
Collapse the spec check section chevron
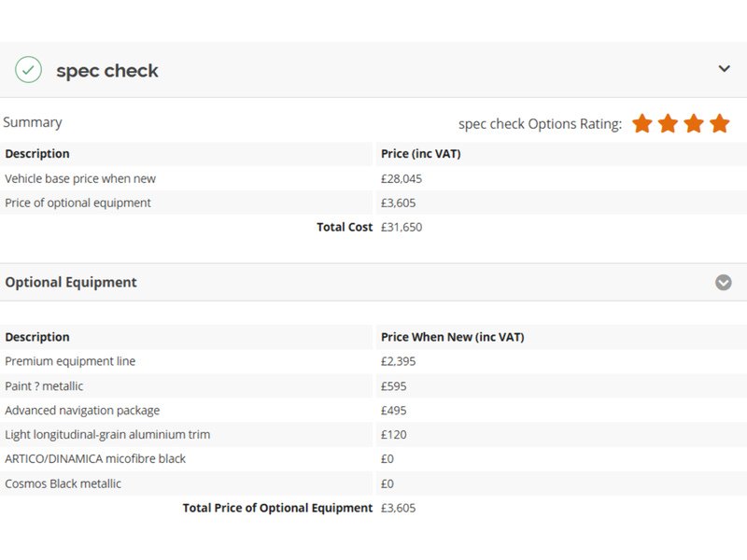click(x=724, y=69)
